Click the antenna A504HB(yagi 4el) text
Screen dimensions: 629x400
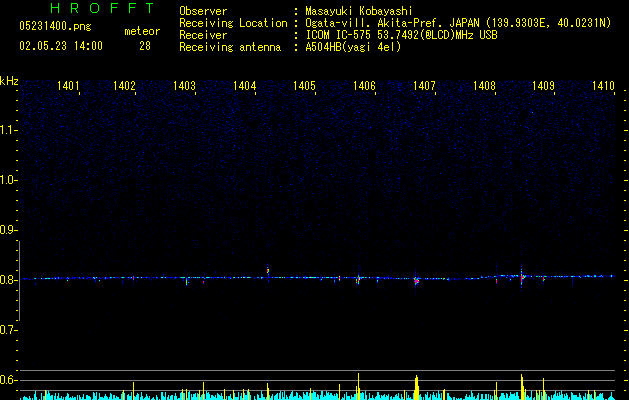click(x=353, y=47)
